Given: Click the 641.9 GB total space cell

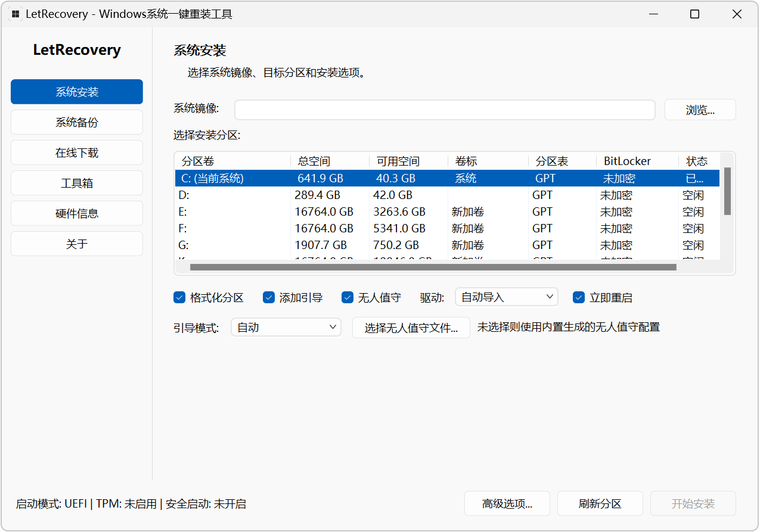Looking at the screenshot, I should pyautogui.click(x=320, y=178).
